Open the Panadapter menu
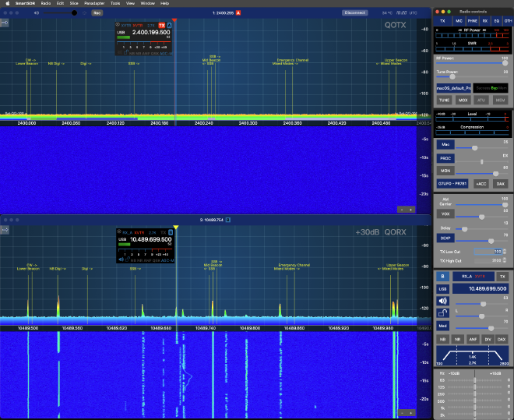 coord(94,3)
